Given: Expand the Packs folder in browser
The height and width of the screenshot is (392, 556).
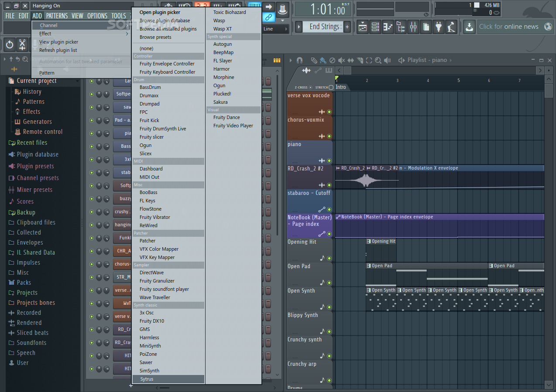Looking at the screenshot, I should 24,283.
